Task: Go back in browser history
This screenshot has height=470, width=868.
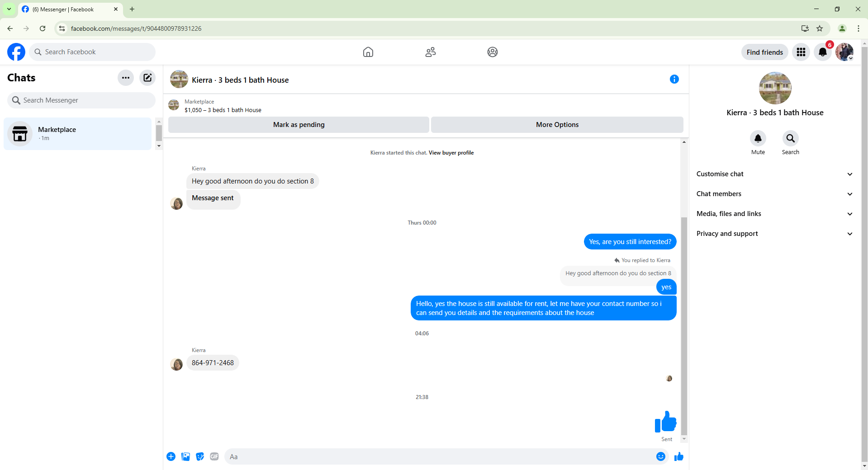Action: point(10,28)
